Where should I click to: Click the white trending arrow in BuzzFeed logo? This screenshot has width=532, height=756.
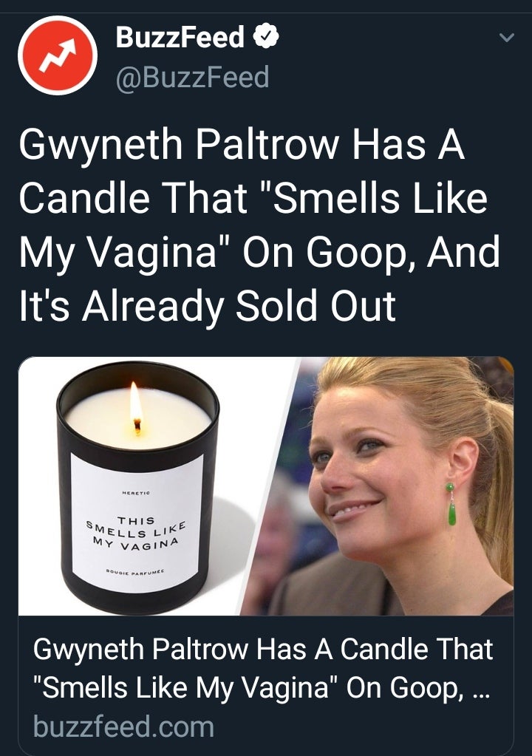coord(58,55)
